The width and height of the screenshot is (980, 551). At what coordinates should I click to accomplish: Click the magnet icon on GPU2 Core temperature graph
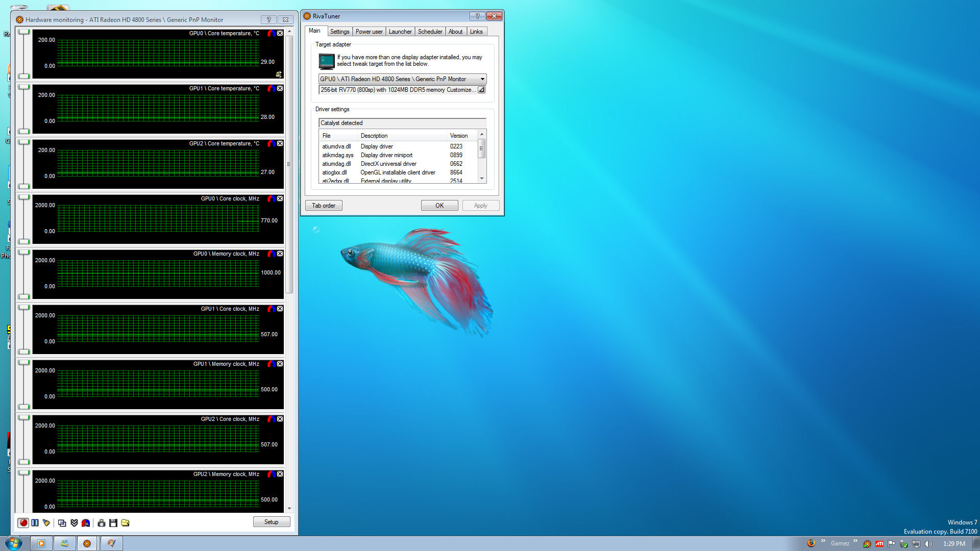click(x=271, y=143)
